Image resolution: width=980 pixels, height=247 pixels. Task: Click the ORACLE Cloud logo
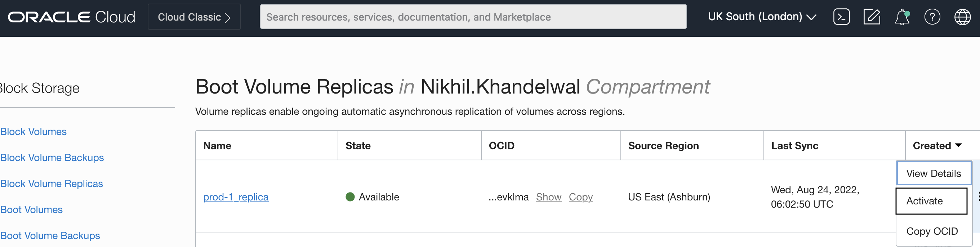pyautogui.click(x=72, y=16)
